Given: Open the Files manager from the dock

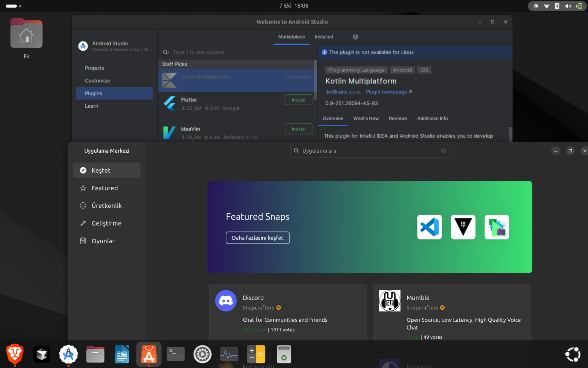Looking at the screenshot, I should [x=95, y=354].
